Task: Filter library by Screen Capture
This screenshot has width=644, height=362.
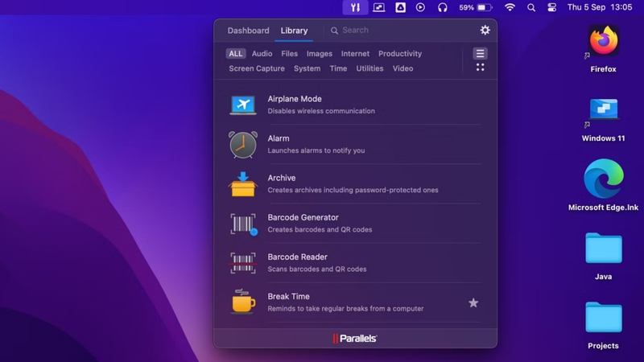Action: (257, 68)
